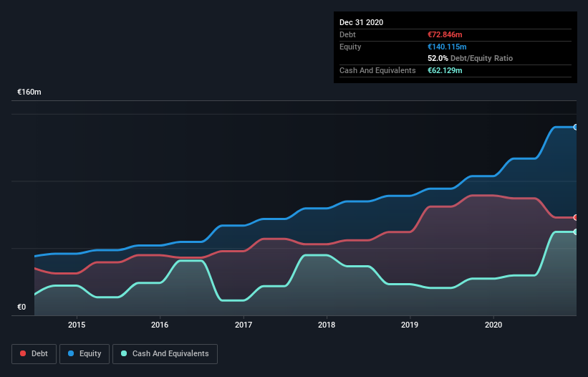
Task: Click the 2017 x-axis label
Action: coord(244,325)
